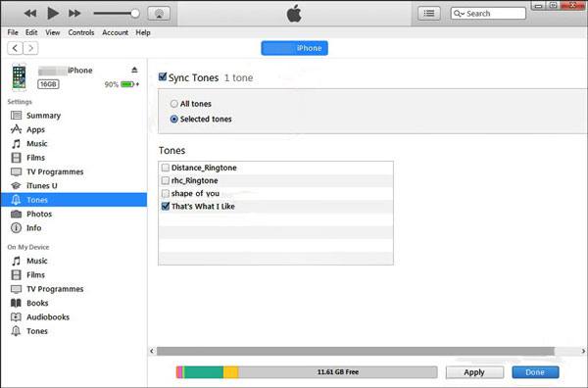588x388 pixels.
Task: Select Films under Settings
Action: (35, 158)
